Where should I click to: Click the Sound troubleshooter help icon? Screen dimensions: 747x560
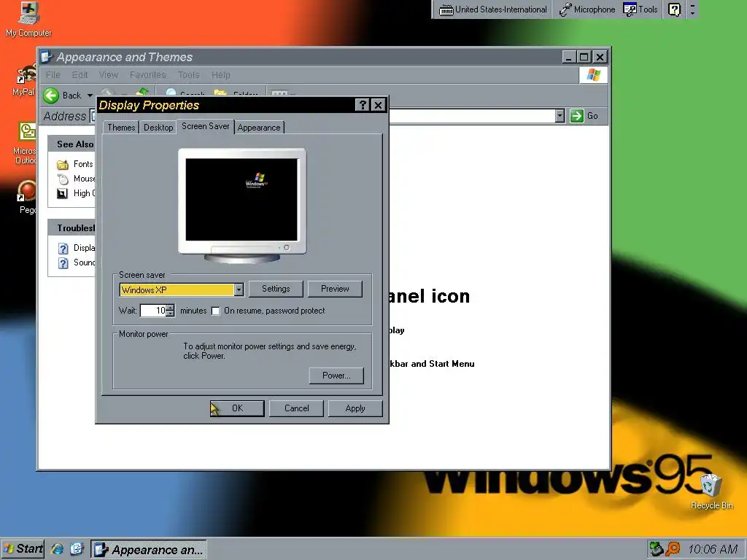tap(63, 262)
